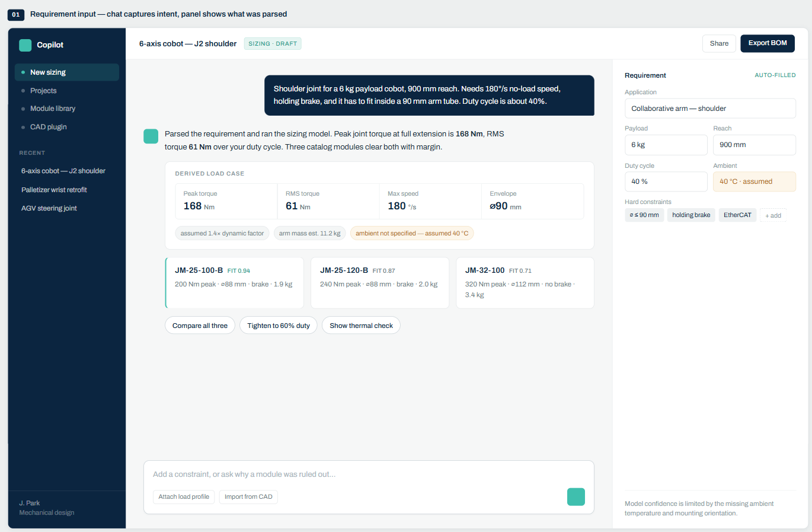
Task: Focus the chat constraint input box
Action: [369, 474]
